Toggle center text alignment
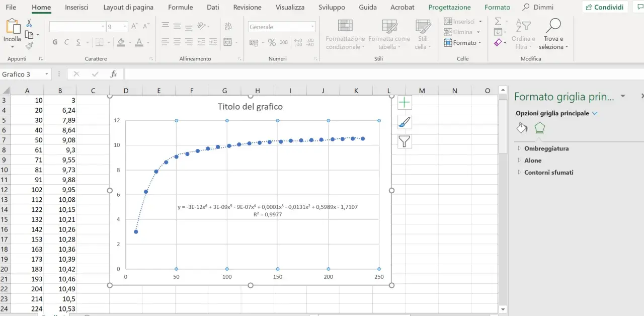Image resolution: width=644 pixels, height=316 pixels. click(x=177, y=42)
